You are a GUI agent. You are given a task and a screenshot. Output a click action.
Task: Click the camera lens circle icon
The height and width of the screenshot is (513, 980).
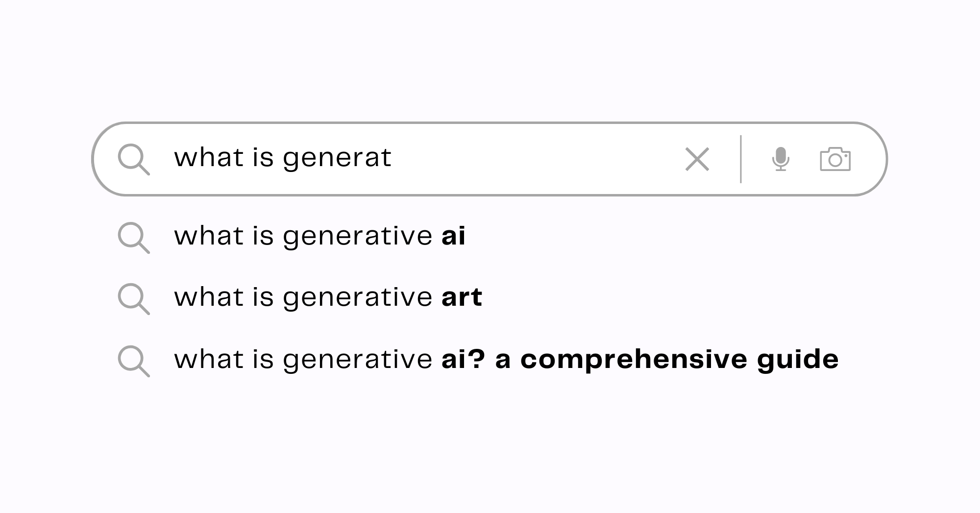(x=836, y=160)
